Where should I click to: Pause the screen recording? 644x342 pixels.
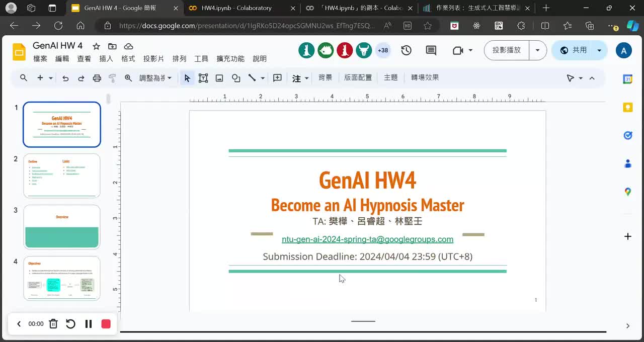coord(89,324)
